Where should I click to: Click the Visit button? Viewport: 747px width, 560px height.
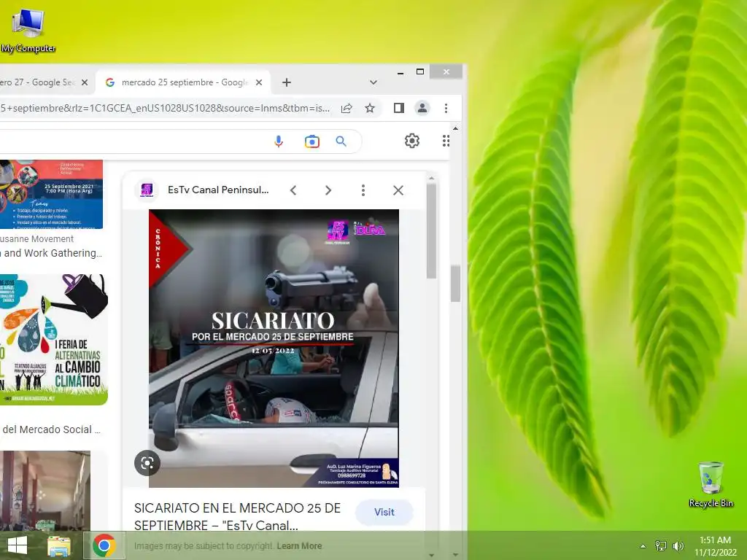pos(384,513)
